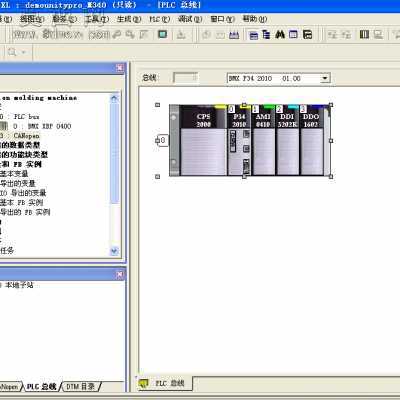400x400 pixels.
Task: Select the '基本 FB 实例' tree item
Action: point(21,202)
